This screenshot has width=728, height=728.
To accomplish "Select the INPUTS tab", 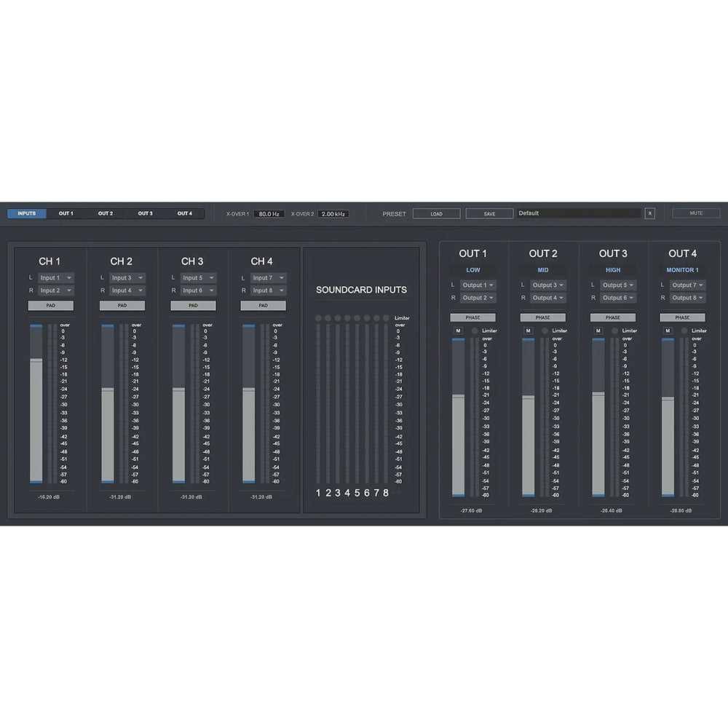I will pos(27,214).
